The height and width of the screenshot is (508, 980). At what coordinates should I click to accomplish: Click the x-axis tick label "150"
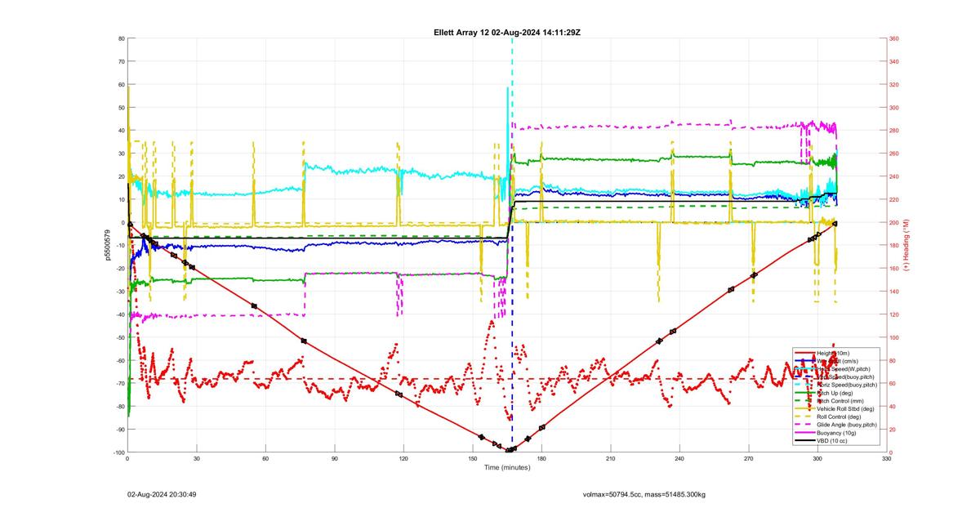472,459
